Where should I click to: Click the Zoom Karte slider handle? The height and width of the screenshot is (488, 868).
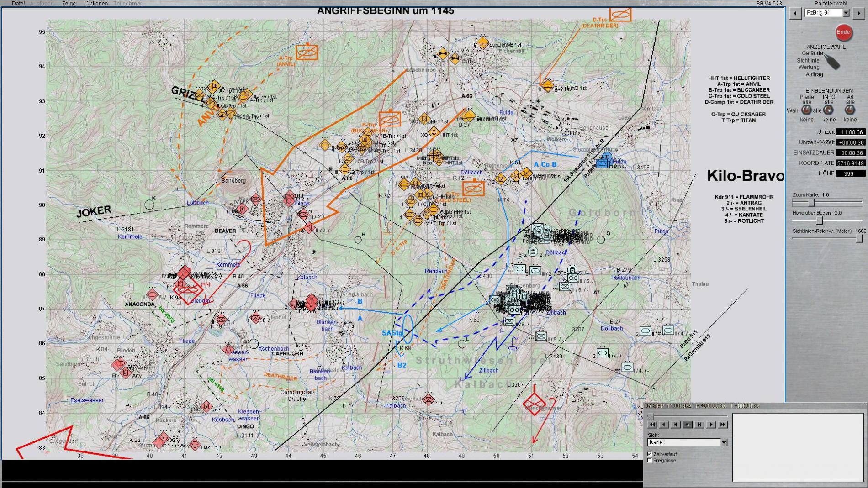811,203
